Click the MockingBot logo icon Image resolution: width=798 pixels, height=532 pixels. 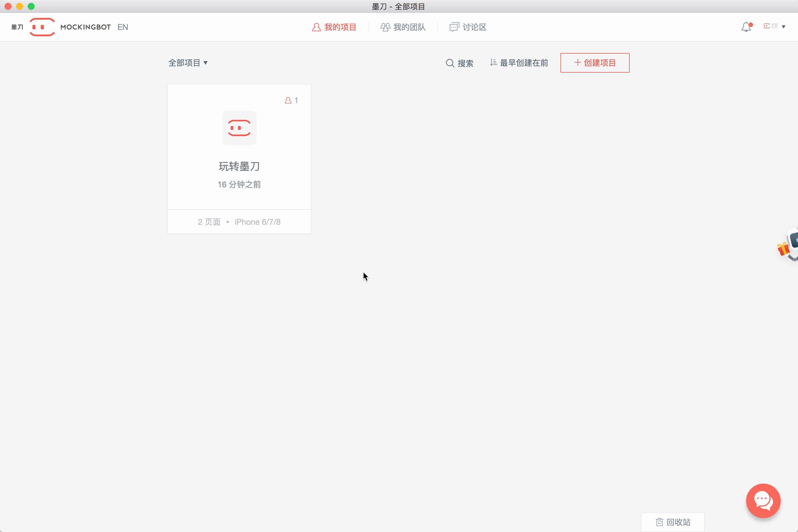42,27
